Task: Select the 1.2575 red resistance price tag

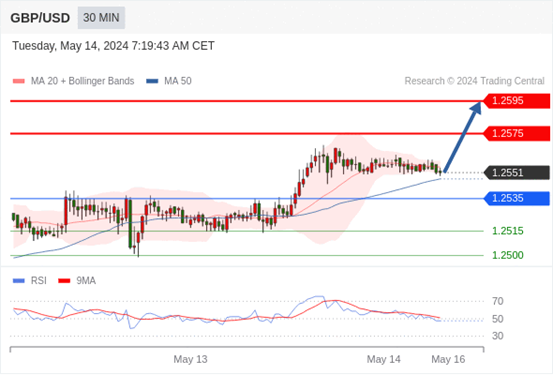Action: coord(516,134)
